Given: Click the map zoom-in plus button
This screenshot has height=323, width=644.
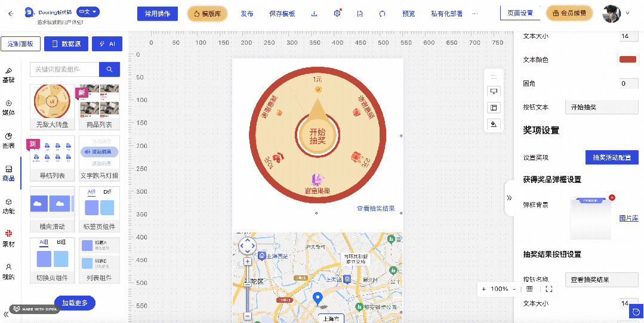Looking at the screenshot, I should [247, 262].
